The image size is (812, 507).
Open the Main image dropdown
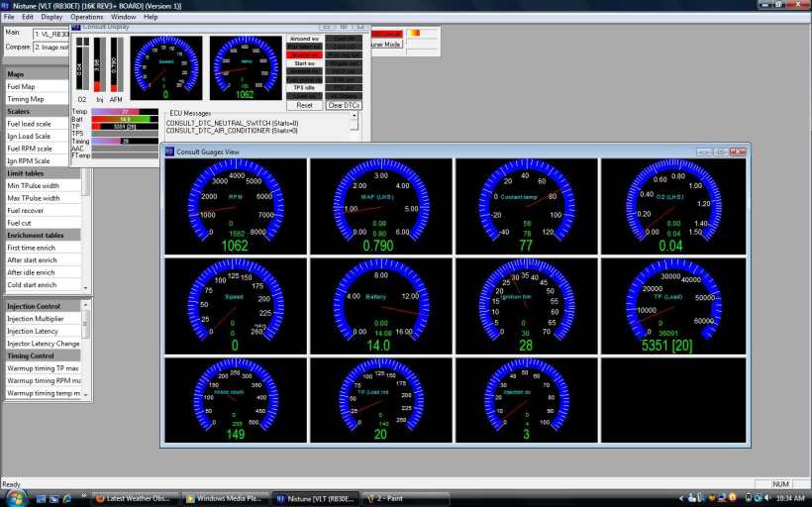point(51,34)
